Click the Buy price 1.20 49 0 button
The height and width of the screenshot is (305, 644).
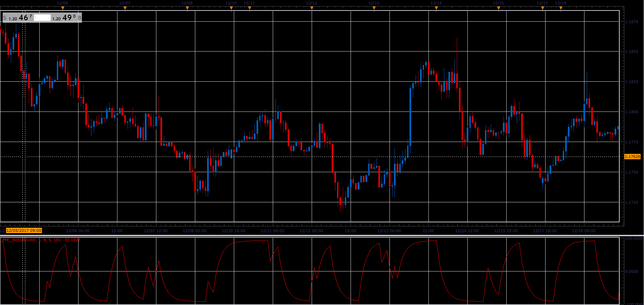67,18
